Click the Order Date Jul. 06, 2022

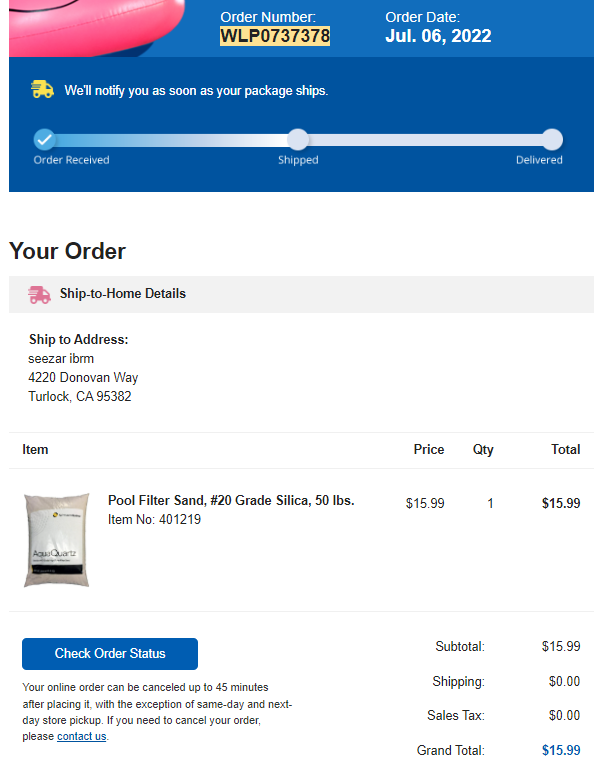(x=438, y=36)
